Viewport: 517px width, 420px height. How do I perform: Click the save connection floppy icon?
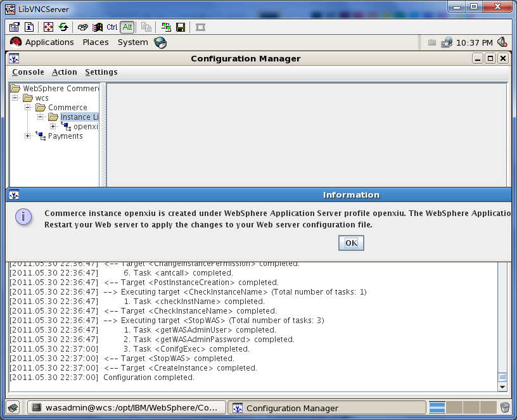pyautogui.click(x=181, y=27)
